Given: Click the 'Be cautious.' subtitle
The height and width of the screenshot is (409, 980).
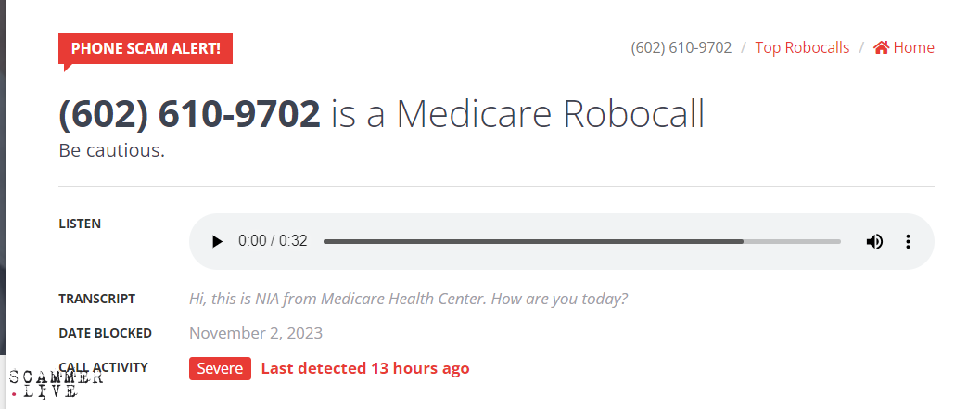Looking at the screenshot, I should (x=111, y=150).
